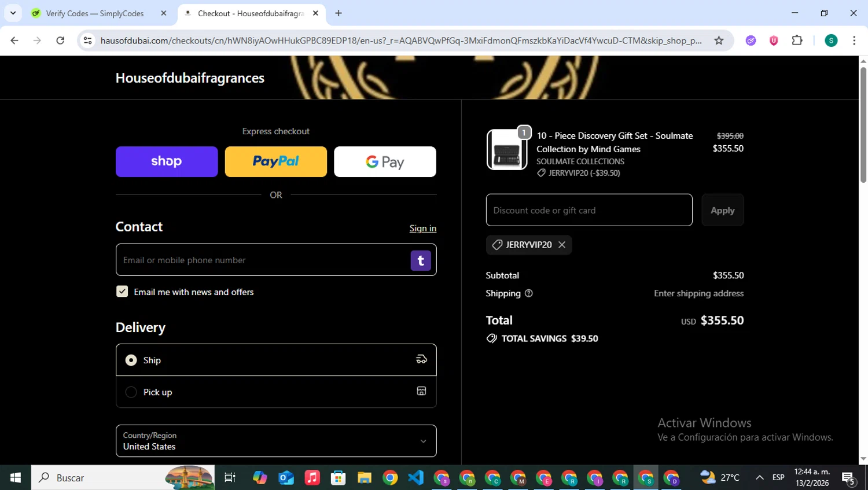Choose the Google Pay express button
The image size is (868, 490).
pyautogui.click(x=385, y=161)
